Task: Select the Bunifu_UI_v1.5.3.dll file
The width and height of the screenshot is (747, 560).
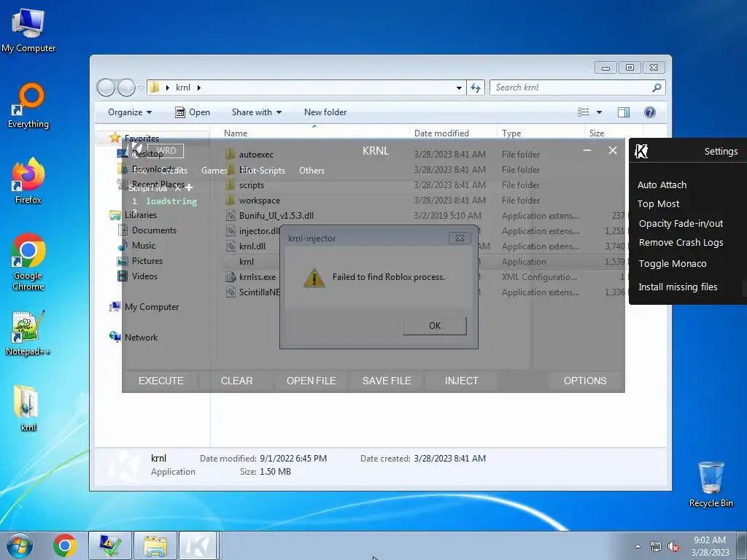Action: point(276,216)
